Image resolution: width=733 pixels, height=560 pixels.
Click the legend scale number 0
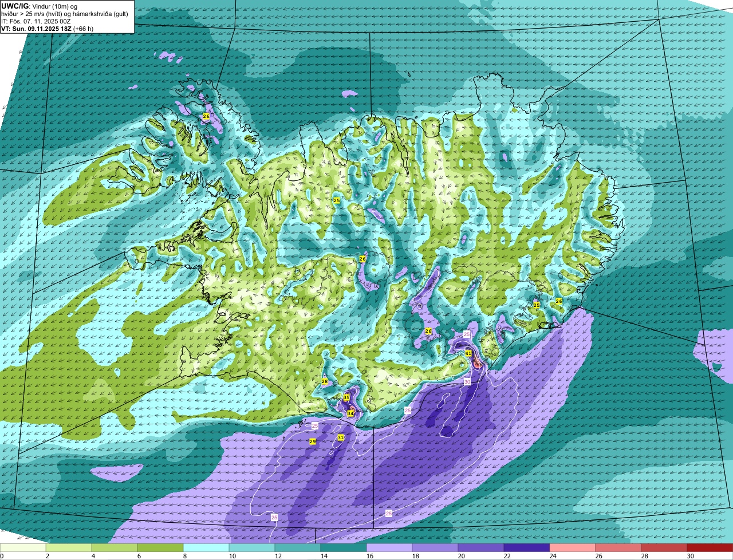point(2,556)
